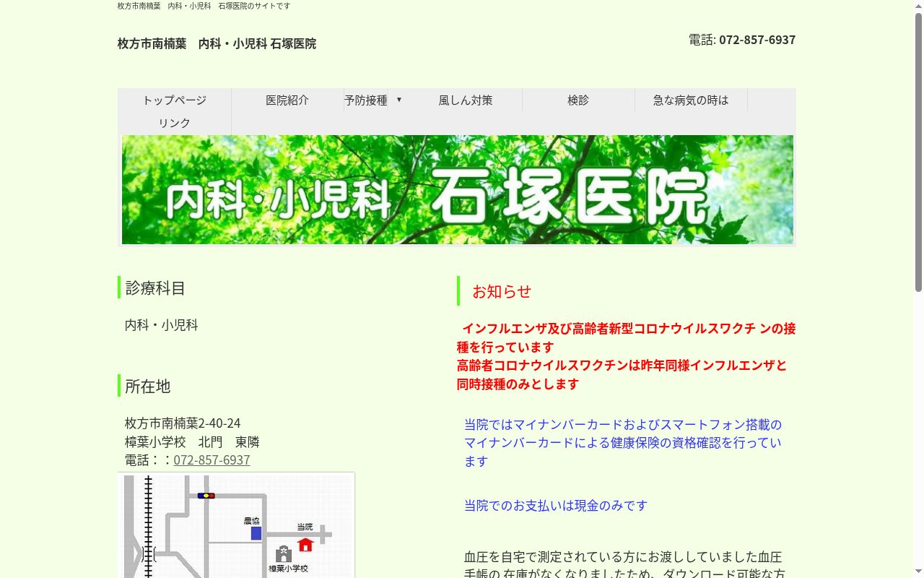924x578 pixels.
Task: Open the 予防接種 menu item
Action: pyautogui.click(x=366, y=100)
